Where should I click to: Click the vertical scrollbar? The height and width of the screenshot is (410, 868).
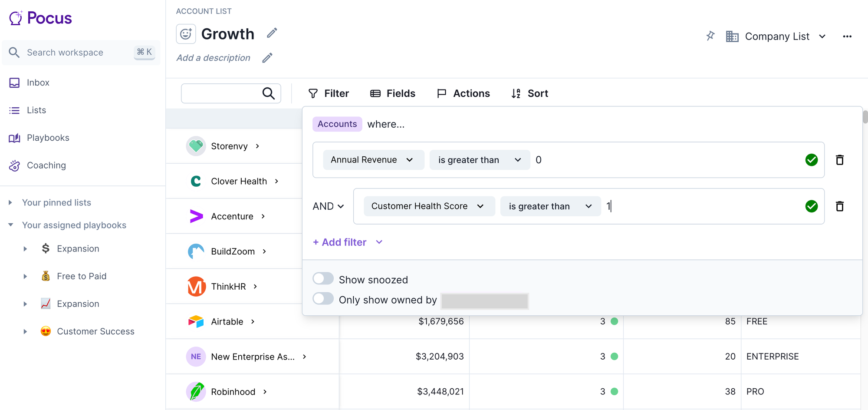(x=865, y=117)
